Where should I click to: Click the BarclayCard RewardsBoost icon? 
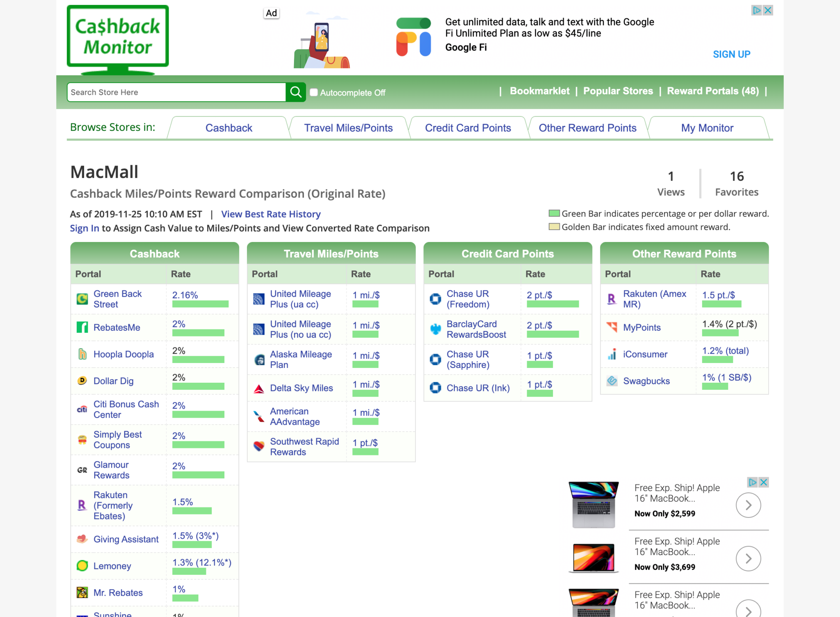tap(435, 329)
